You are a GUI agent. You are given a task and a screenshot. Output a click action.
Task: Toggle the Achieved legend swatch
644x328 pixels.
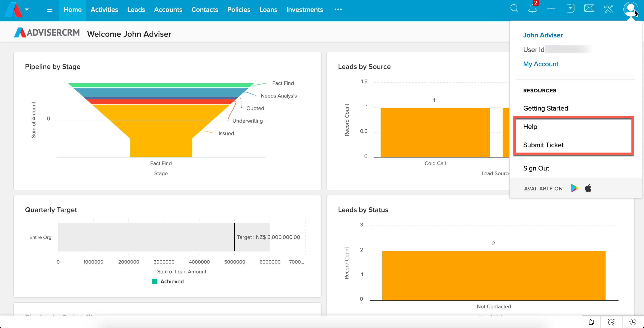pyautogui.click(x=155, y=281)
